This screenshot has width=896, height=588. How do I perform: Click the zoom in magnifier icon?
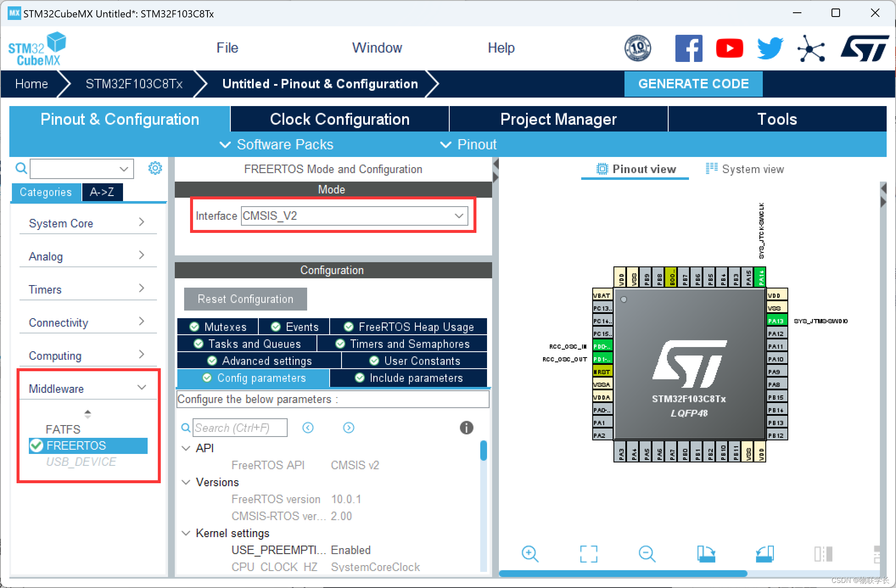[x=530, y=554]
